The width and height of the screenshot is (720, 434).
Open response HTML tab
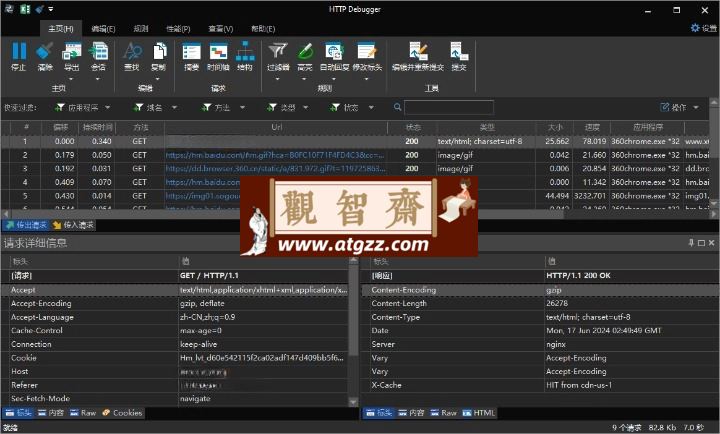479,413
